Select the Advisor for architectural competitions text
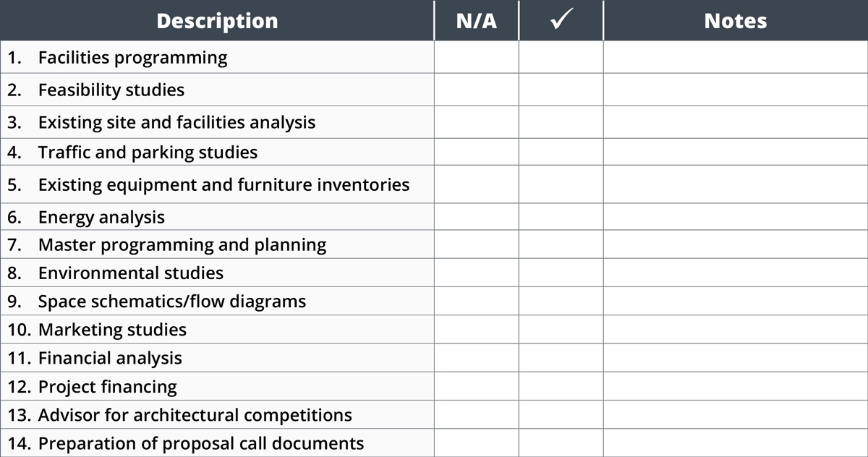Viewport: 868px width, 457px height. click(x=195, y=415)
